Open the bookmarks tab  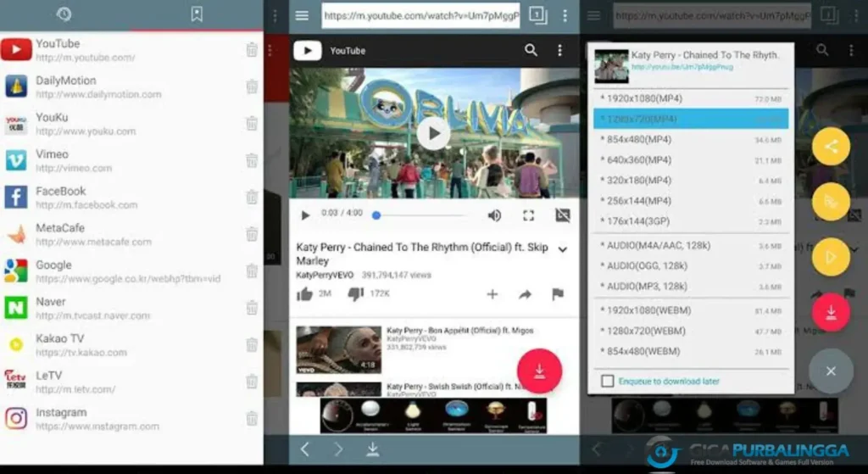(x=197, y=14)
